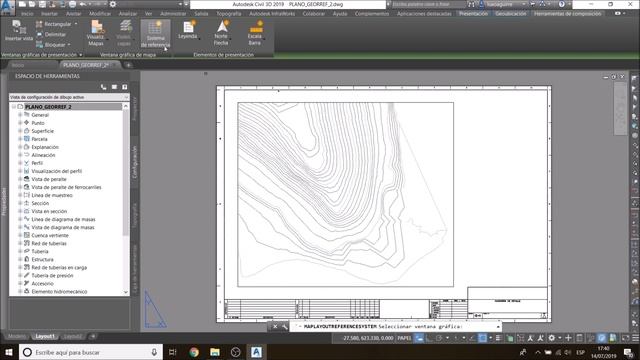The width and height of the screenshot is (640, 360).
Task: Collapse the PLANO_GEORREF_2 root node
Action: 13,107
